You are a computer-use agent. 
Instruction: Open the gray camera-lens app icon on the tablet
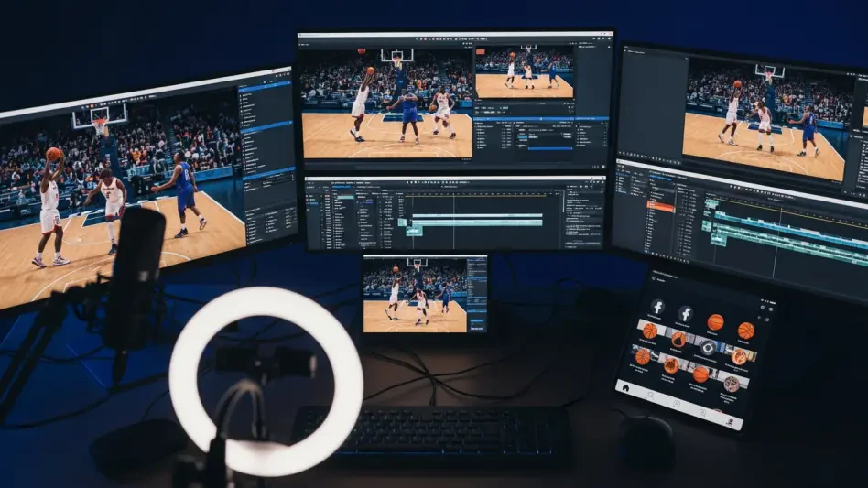pos(708,348)
